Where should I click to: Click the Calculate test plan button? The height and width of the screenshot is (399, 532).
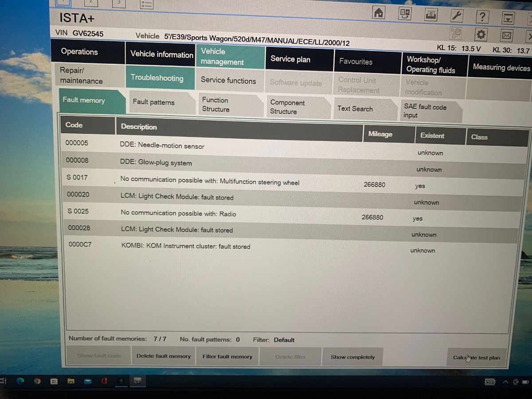pos(476,358)
